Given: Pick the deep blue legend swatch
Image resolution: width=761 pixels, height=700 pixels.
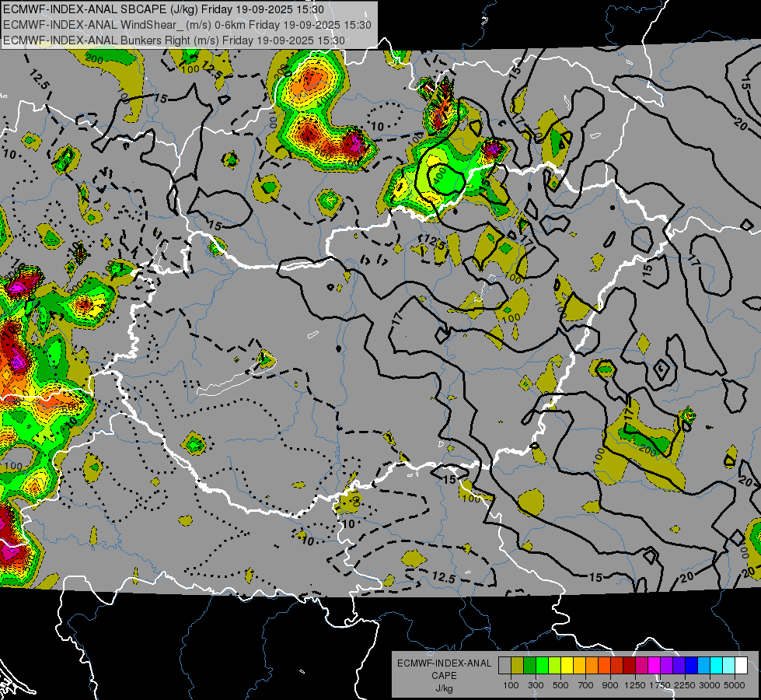Looking at the screenshot, I should pyautogui.click(x=692, y=666).
